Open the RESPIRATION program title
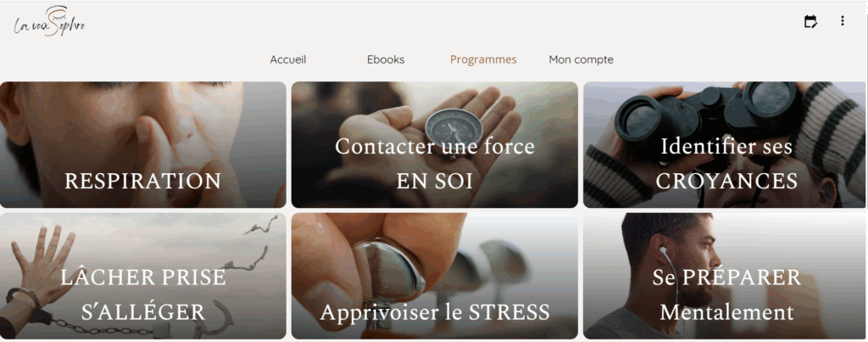 coord(142,182)
